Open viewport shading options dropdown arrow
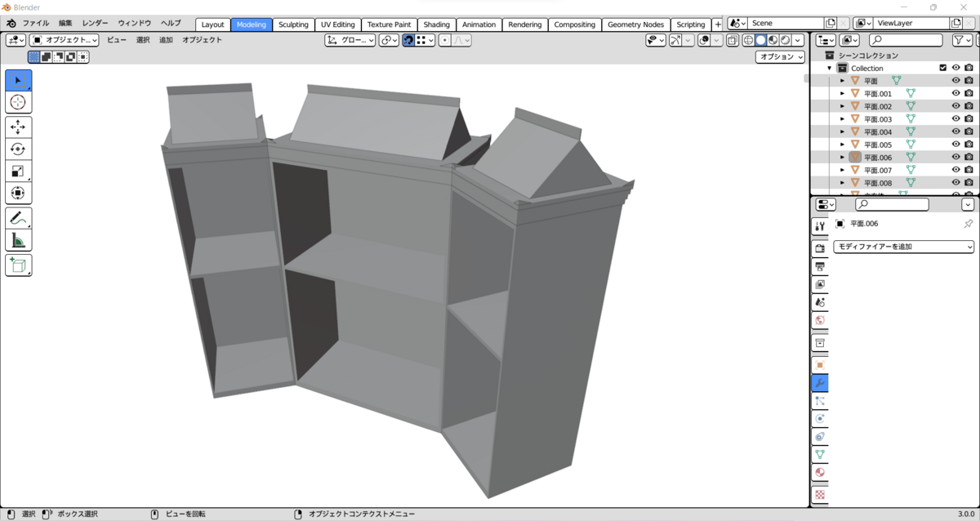980x521 pixels. pos(797,40)
